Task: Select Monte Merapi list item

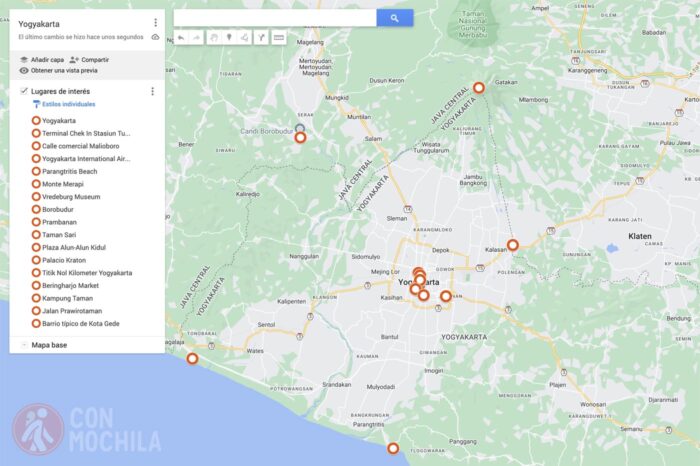Action: [58, 184]
